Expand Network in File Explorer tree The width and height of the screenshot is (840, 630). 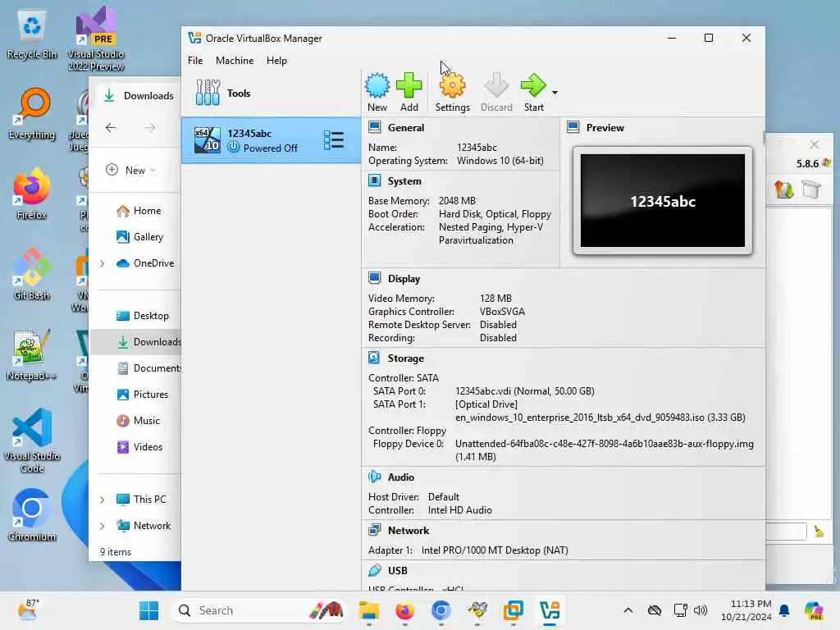coord(102,526)
